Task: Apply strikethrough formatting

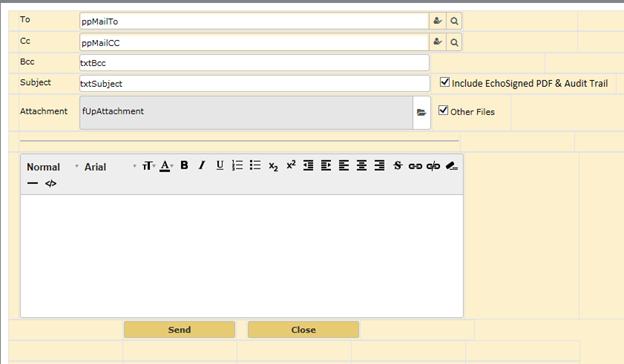Action: point(397,165)
